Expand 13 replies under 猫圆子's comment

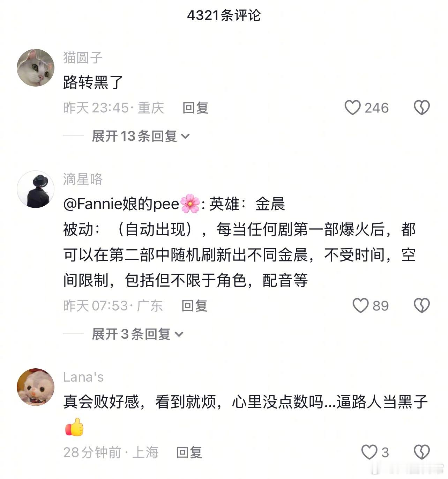(x=141, y=136)
